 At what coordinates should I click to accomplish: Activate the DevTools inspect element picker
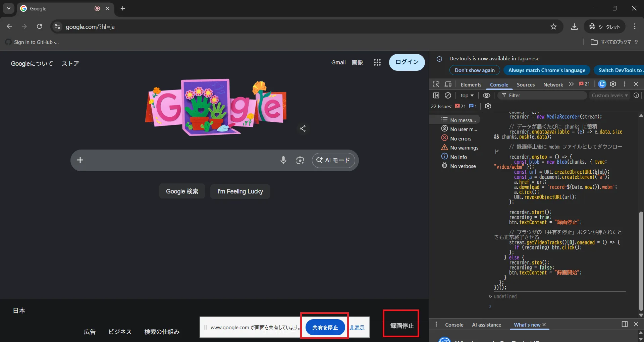pos(436,84)
